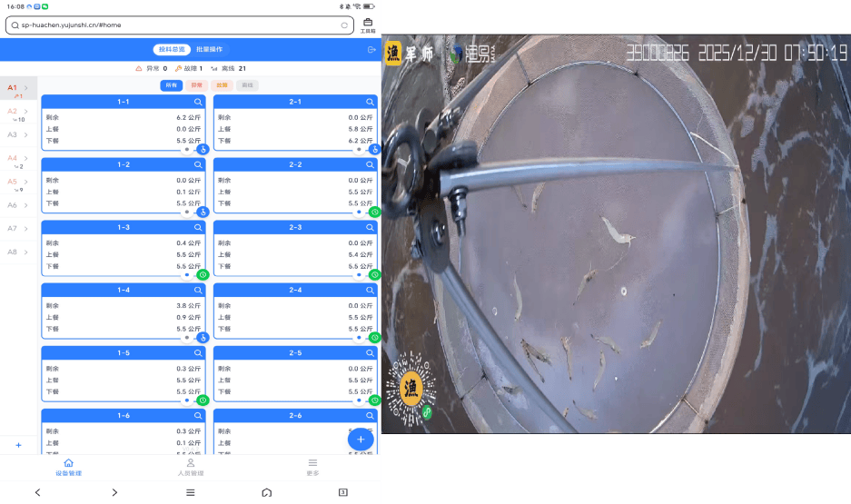The height and width of the screenshot is (504, 851).
Task: Click the 异常 abnormal filter chip
Action: (x=196, y=85)
